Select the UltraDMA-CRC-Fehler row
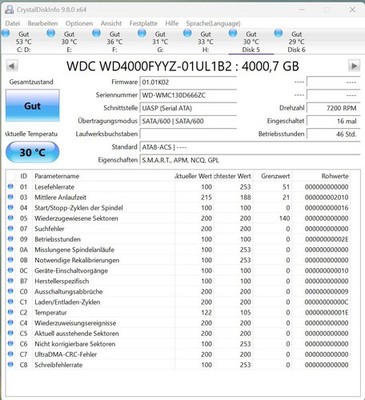The image size is (365, 400). click(178, 354)
